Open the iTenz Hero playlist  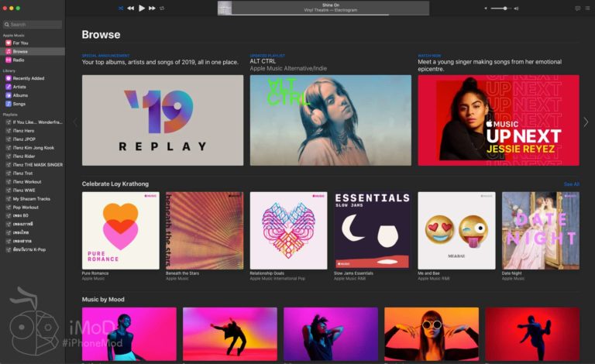point(33,130)
